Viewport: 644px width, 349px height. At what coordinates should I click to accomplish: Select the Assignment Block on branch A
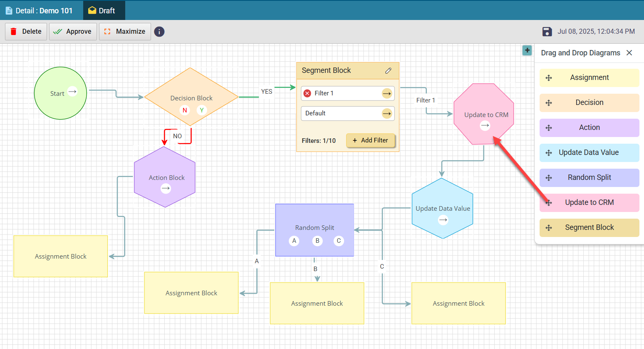pyautogui.click(x=191, y=293)
